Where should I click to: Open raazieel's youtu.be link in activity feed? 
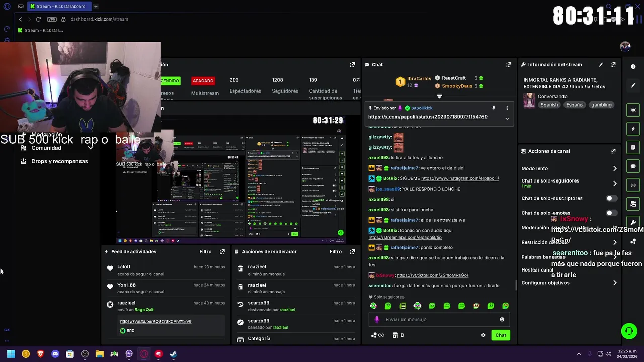[x=155, y=321]
